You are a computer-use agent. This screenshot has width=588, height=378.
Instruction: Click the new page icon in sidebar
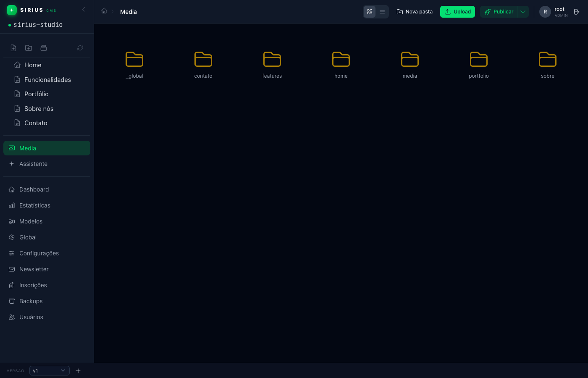click(x=13, y=48)
